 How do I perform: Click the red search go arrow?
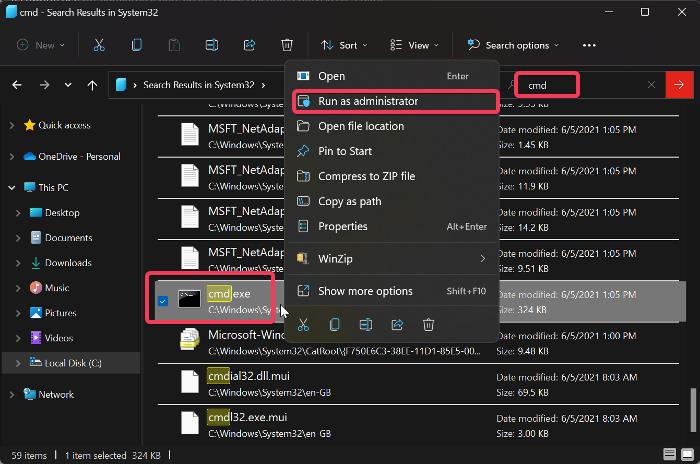[679, 84]
